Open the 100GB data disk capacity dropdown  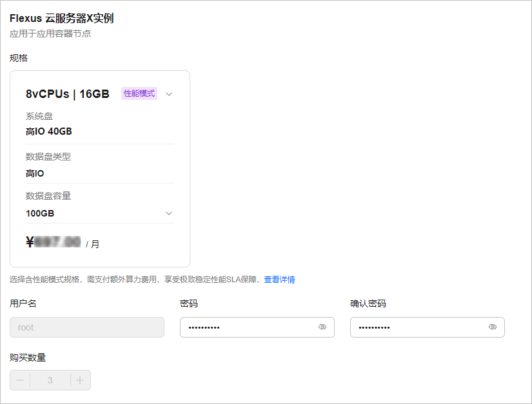point(168,213)
